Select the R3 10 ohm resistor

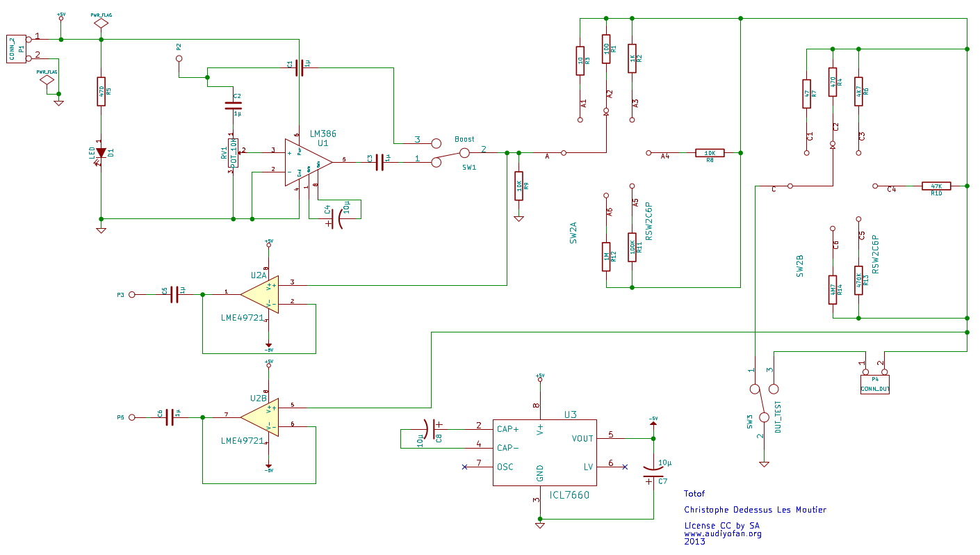(x=580, y=61)
